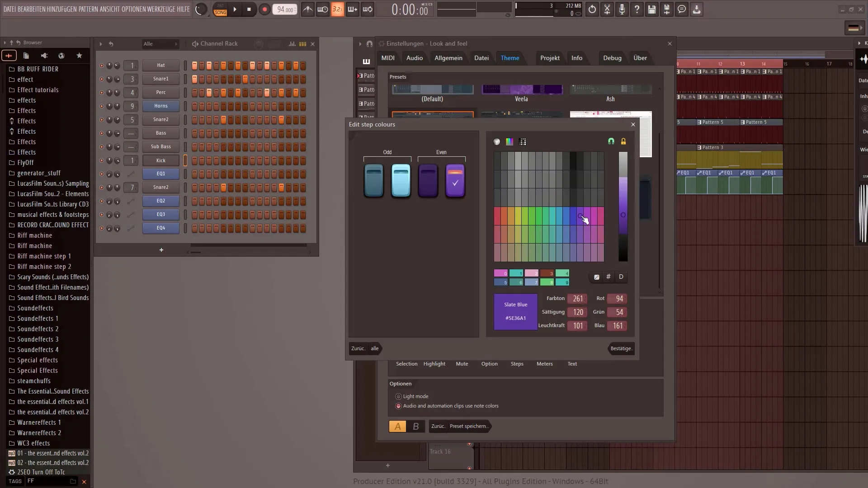Click the 'Bestätige..' confirm button
Image resolution: width=868 pixels, height=488 pixels.
621,348
